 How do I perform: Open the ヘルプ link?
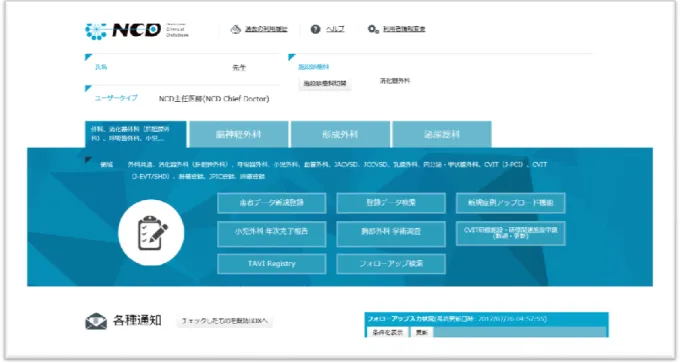(x=335, y=29)
